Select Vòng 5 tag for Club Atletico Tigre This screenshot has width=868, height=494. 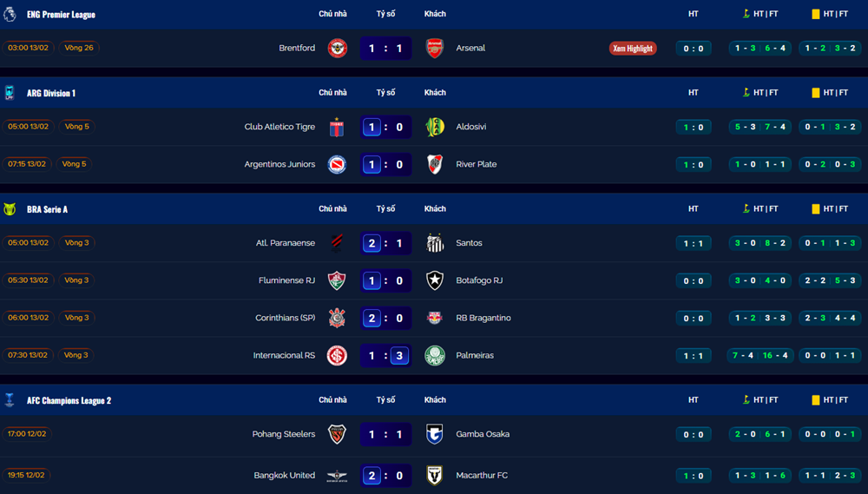[76, 127]
